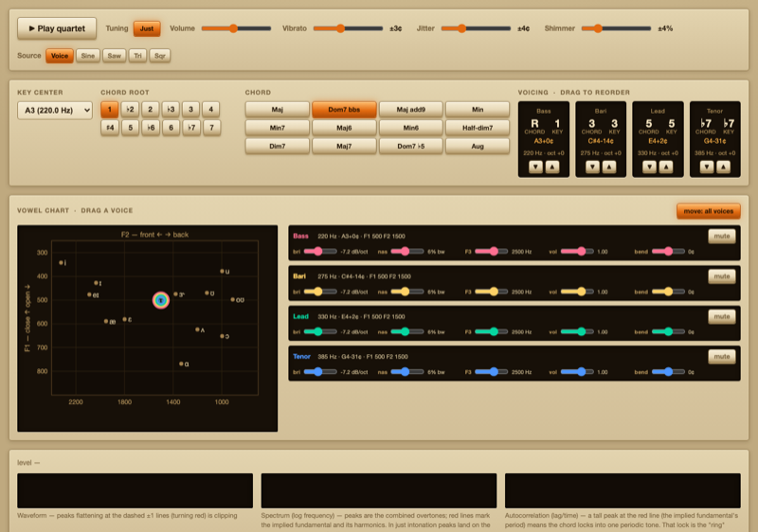
Task: Select chord root ♭6
Action: (151, 128)
